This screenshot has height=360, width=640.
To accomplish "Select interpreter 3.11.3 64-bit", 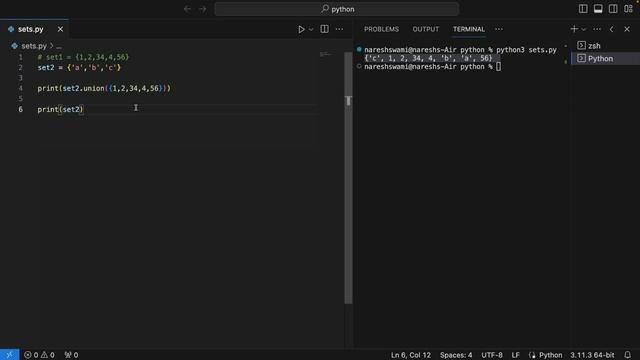I will 592,355.
